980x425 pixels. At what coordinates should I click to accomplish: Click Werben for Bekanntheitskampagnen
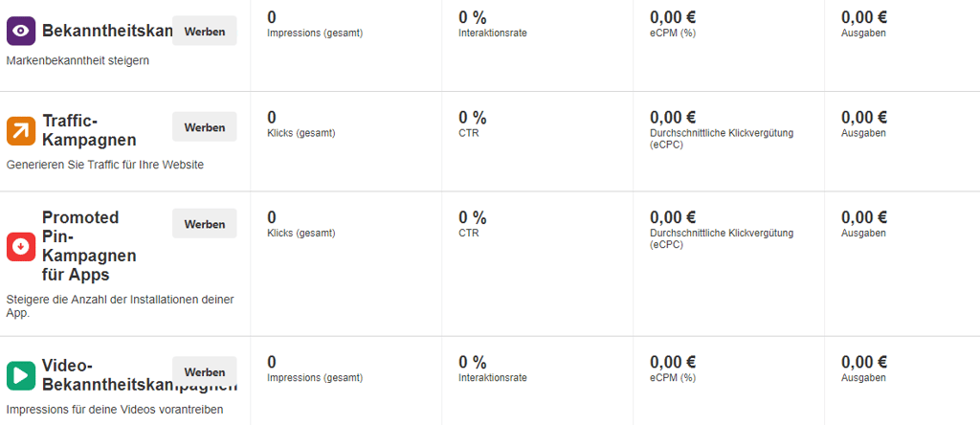point(205,32)
